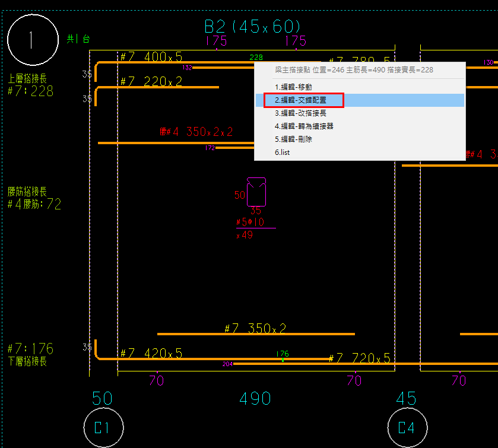Click waist bar label 腰#4 350x2x2

196,132
